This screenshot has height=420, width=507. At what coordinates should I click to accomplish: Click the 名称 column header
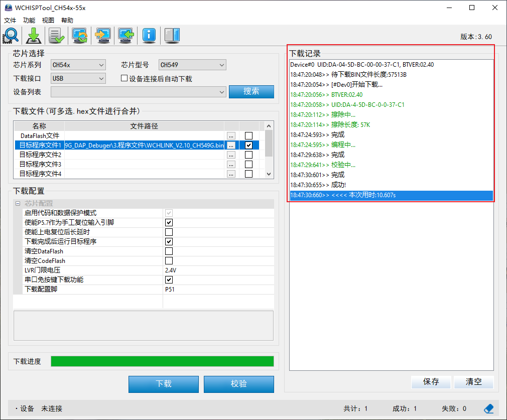tap(40, 126)
